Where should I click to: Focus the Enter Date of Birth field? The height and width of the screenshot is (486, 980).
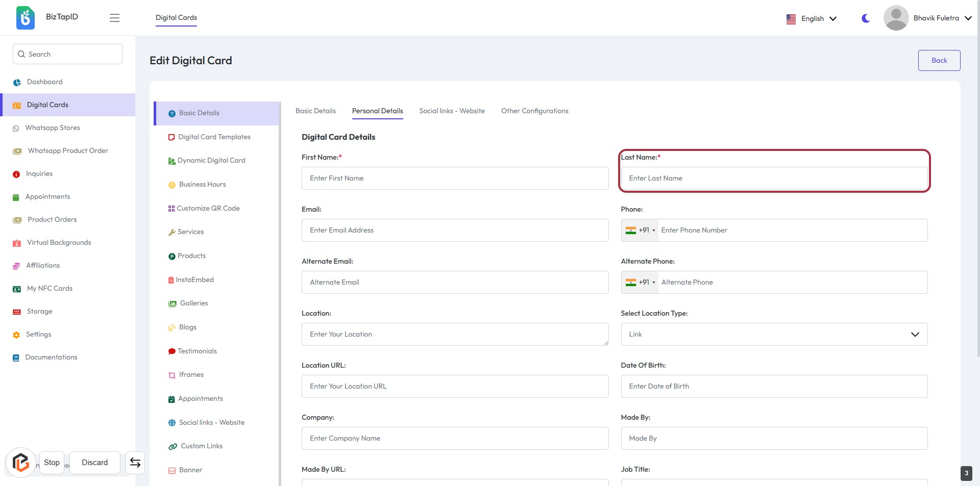774,387
